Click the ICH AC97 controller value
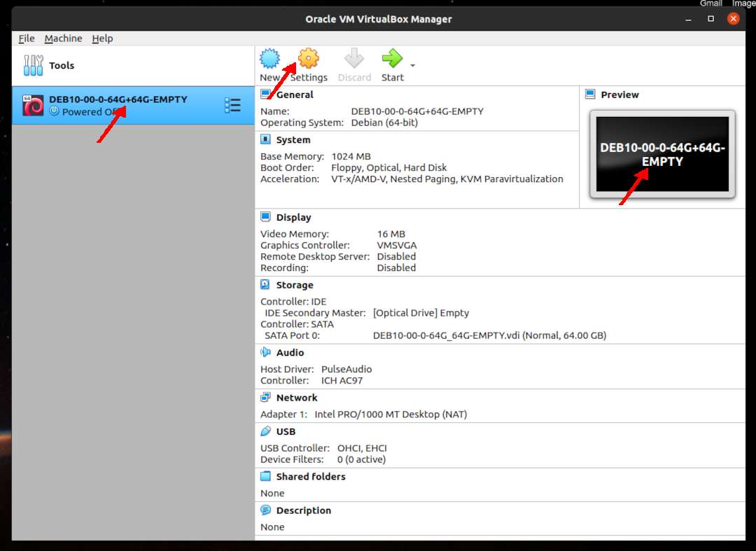The image size is (756, 551). pyautogui.click(x=342, y=381)
